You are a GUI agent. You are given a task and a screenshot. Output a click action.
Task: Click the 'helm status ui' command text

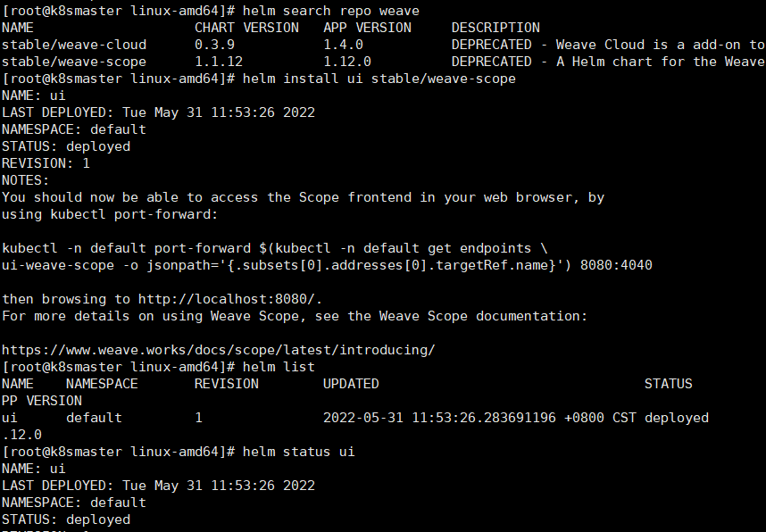coord(298,452)
